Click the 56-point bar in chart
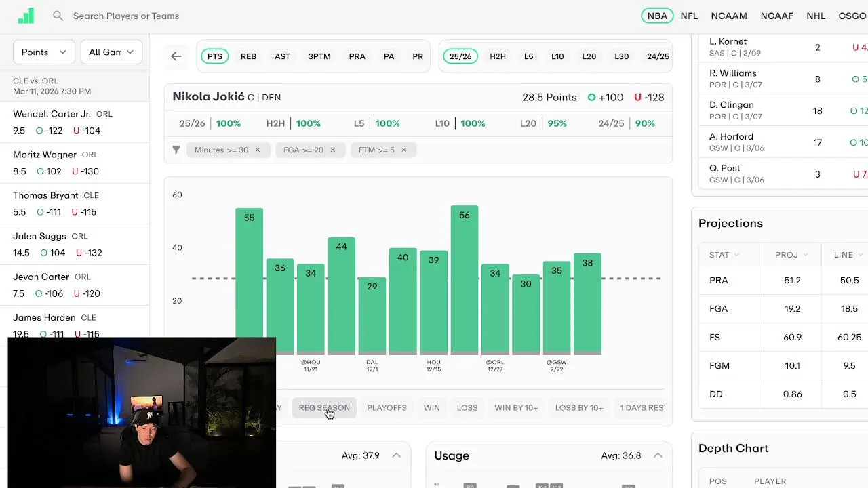The height and width of the screenshot is (488, 868). pos(465,280)
